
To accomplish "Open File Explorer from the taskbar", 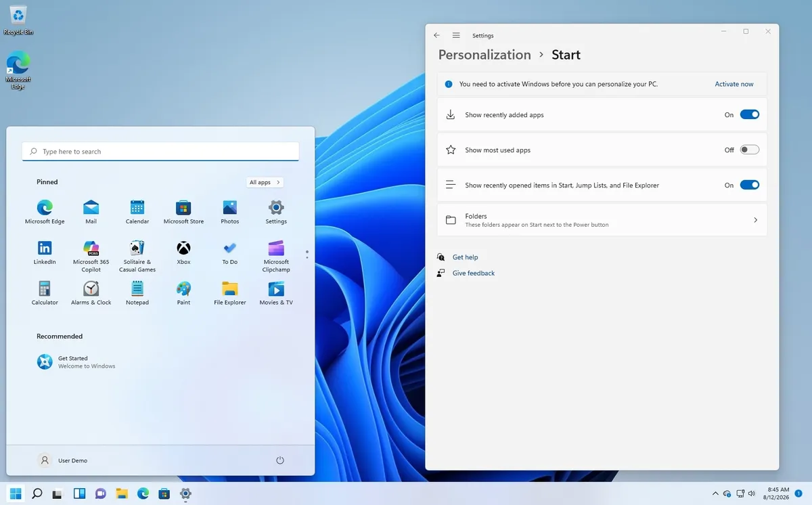I will (122, 493).
